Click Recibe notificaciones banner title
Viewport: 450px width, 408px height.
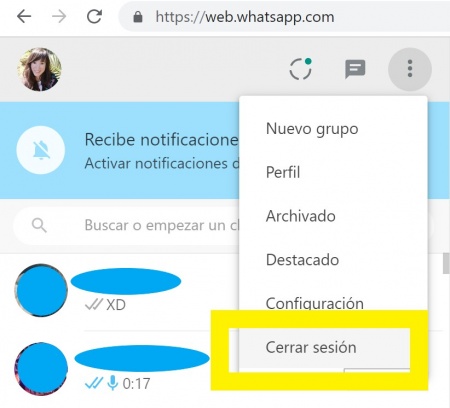(x=161, y=140)
